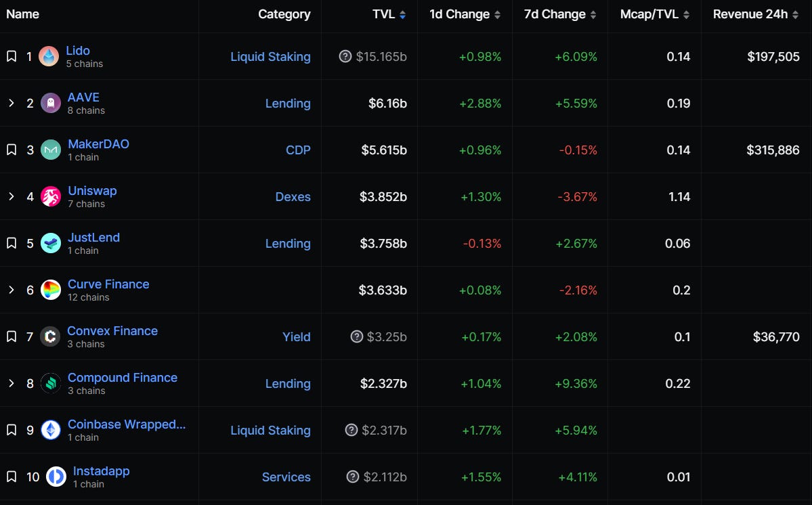
Task: Sort by 1d Change column
Action: 465,14
